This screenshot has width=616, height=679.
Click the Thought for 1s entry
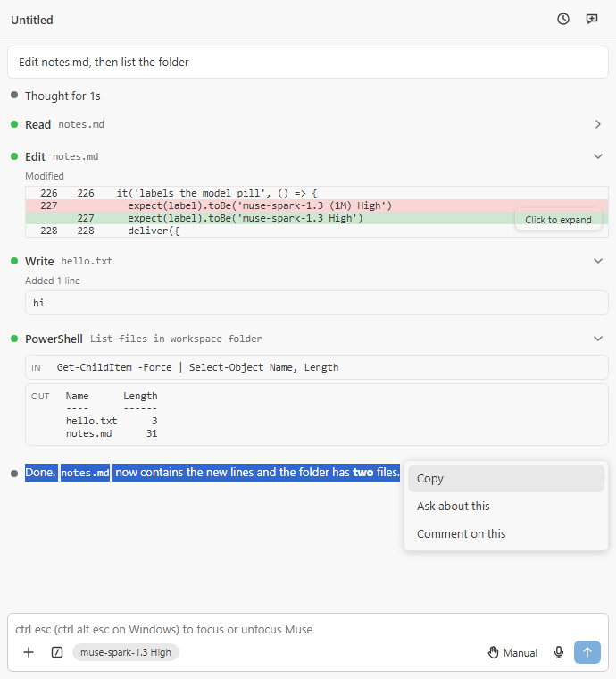tap(62, 96)
